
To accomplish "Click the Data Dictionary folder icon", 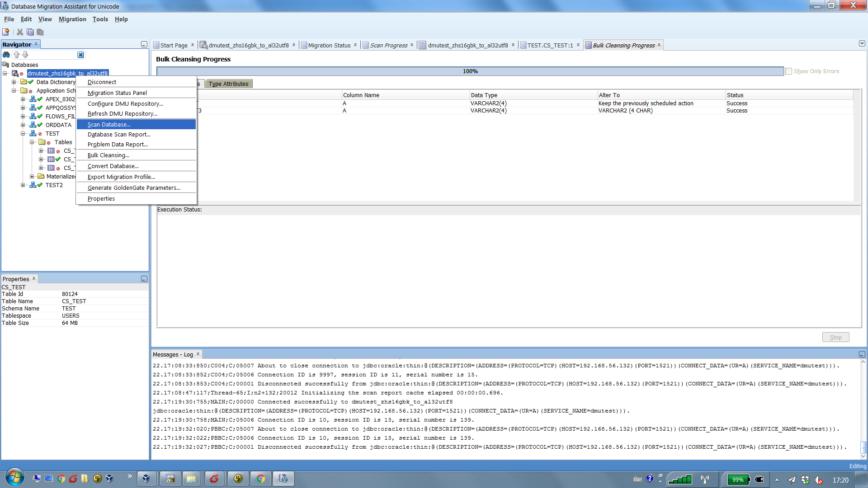I will (x=24, y=82).
